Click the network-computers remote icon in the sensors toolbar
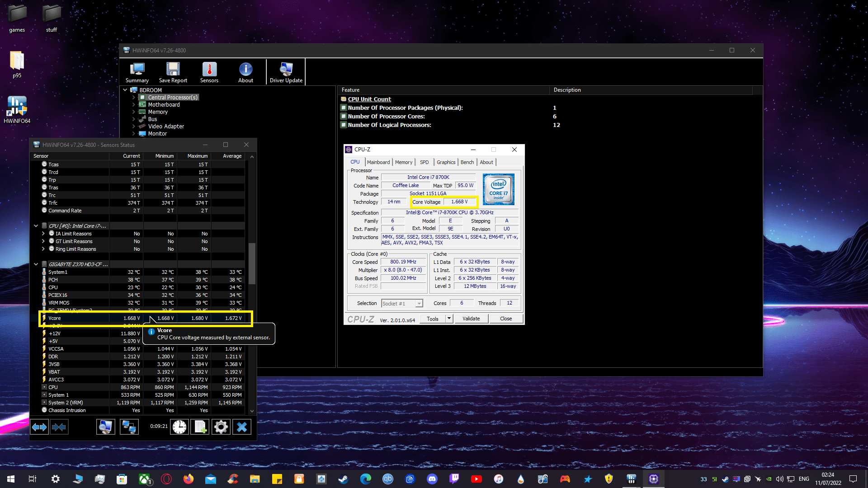The width and height of the screenshot is (868, 488). pyautogui.click(x=129, y=427)
